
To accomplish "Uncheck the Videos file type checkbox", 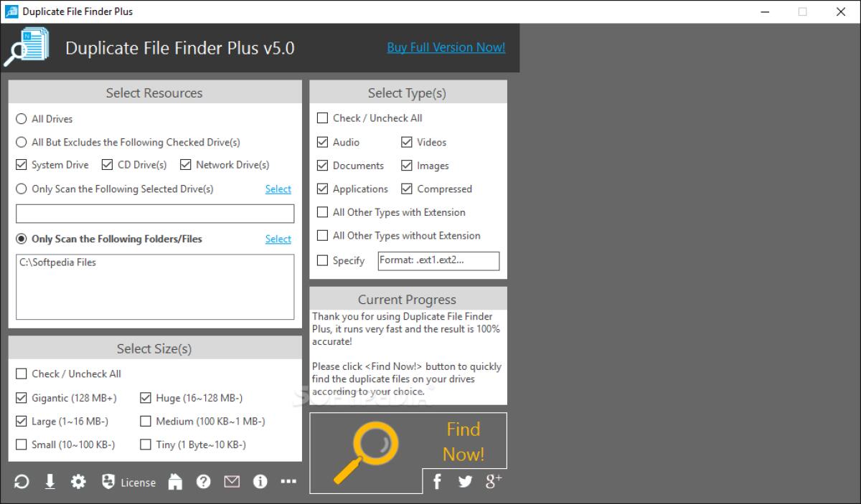I will click(407, 142).
